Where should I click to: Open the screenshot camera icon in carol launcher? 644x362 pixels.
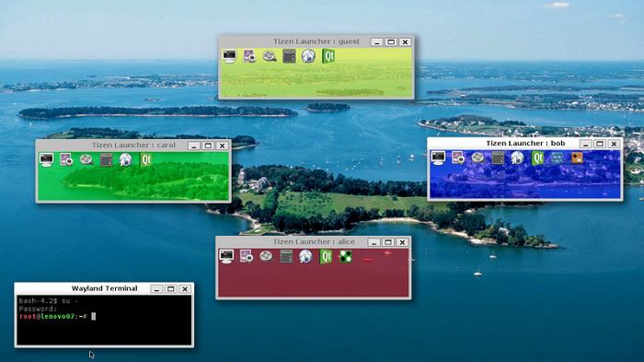pos(66,159)
